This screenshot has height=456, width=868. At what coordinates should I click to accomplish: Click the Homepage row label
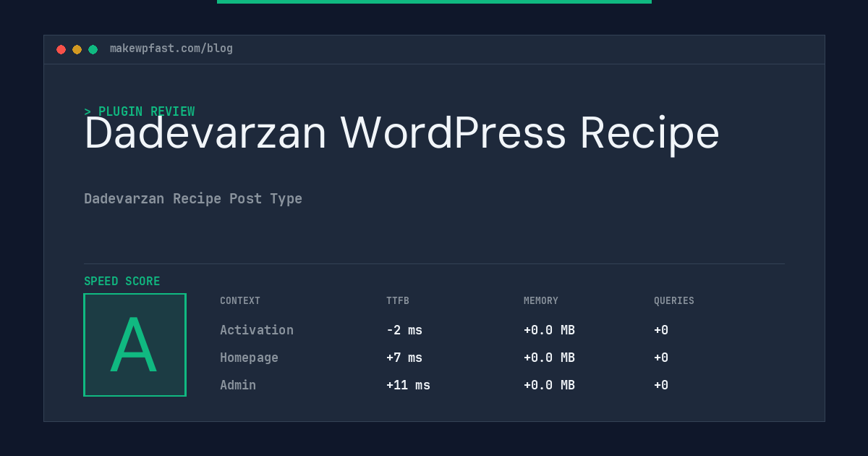249,358
